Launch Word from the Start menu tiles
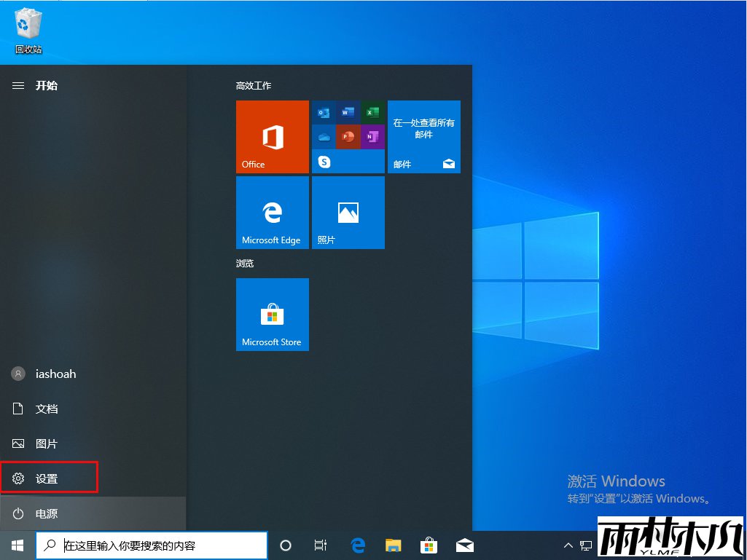This screenshot has width=747, height=560. [346, 112]
